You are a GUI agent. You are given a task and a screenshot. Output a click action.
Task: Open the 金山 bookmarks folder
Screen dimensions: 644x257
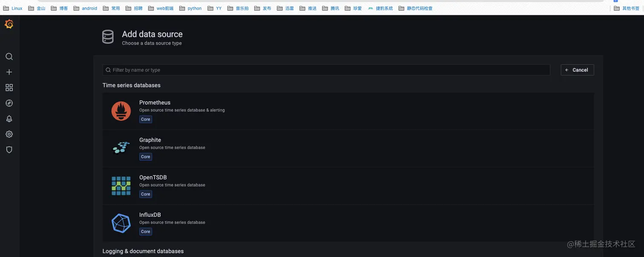(x=37, y=8)
